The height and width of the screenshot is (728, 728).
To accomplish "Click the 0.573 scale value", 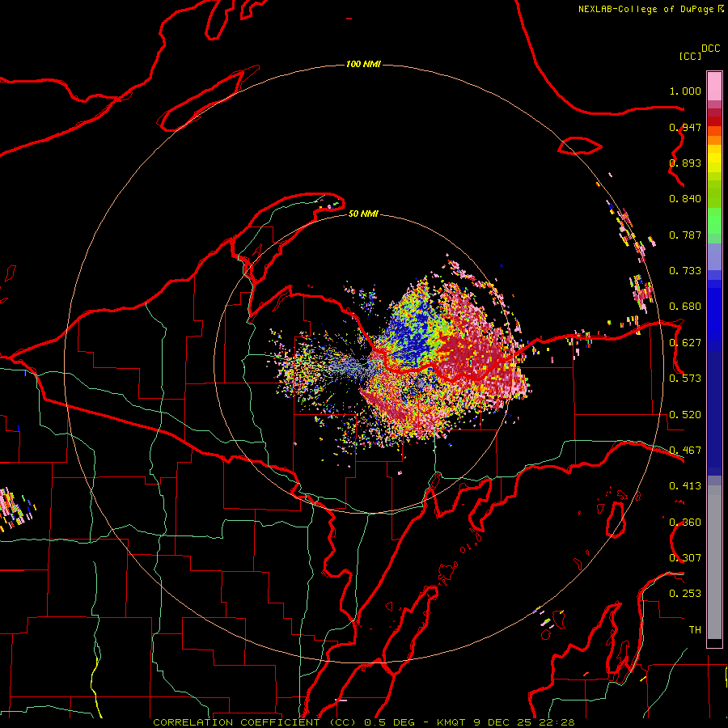I will click(685, 379).
